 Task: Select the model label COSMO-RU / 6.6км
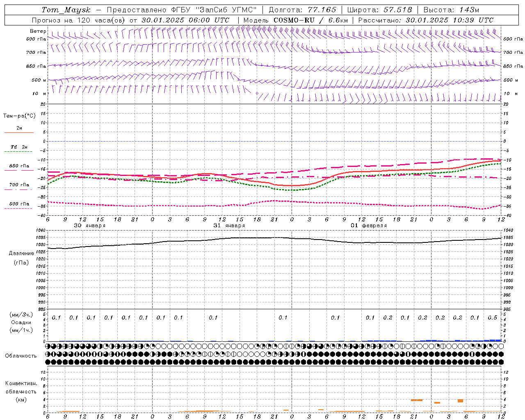click(x=310, y=20)
